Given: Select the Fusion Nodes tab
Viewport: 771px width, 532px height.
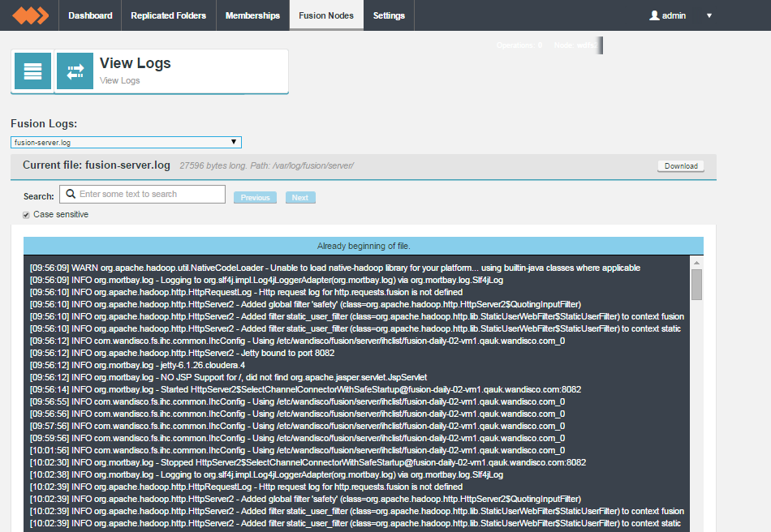Looking at the screenshot, I should (326, 15).
